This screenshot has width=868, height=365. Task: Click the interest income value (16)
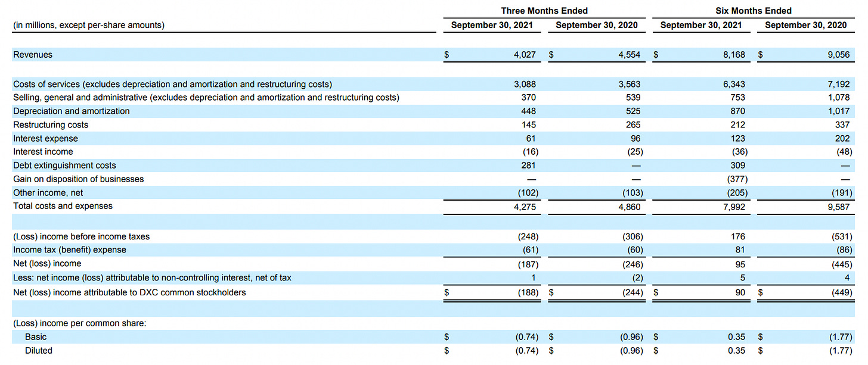[x=531, y=152]
